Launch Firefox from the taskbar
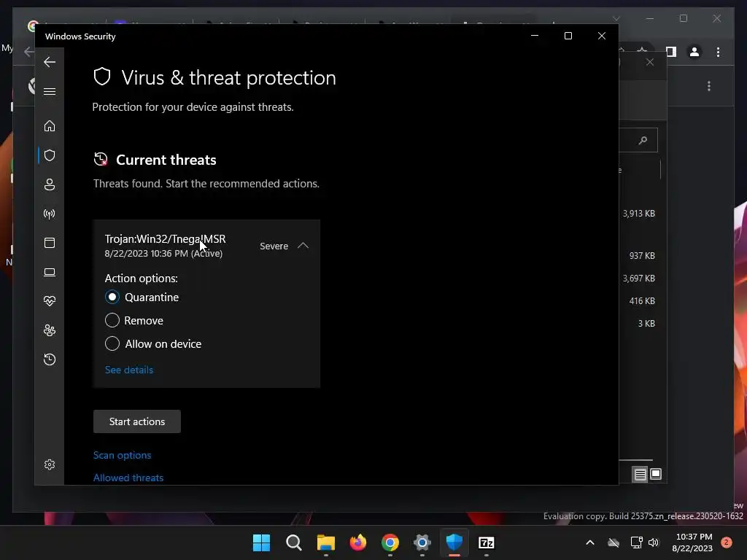 pyautogui.click(x=357, y=542)
